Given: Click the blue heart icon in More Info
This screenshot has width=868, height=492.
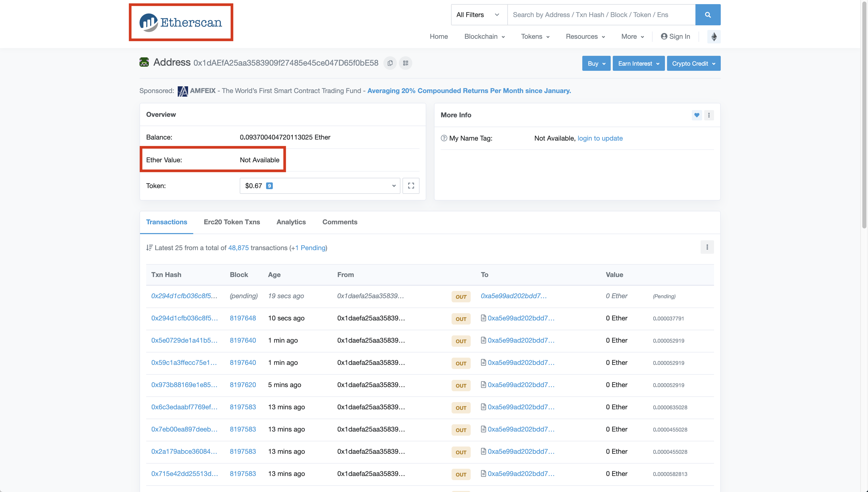Looking at the screenshot, I should point(696,115).
